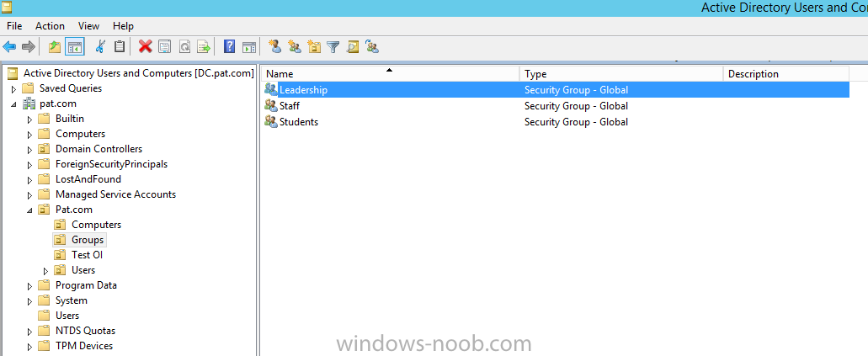This screenshot has width=868, height=356.
Task: Open the View menu
Action: pyautogui.click(x=88, y=26)
